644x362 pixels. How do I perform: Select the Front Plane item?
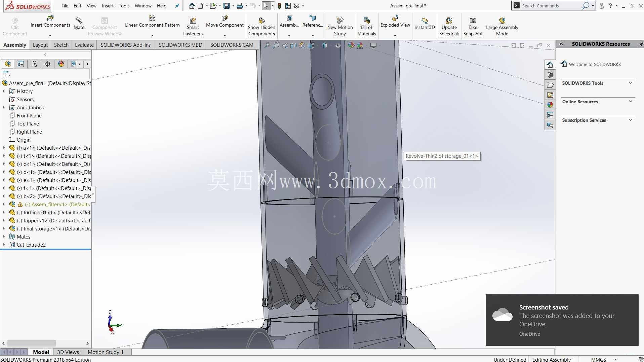(29, 116)
